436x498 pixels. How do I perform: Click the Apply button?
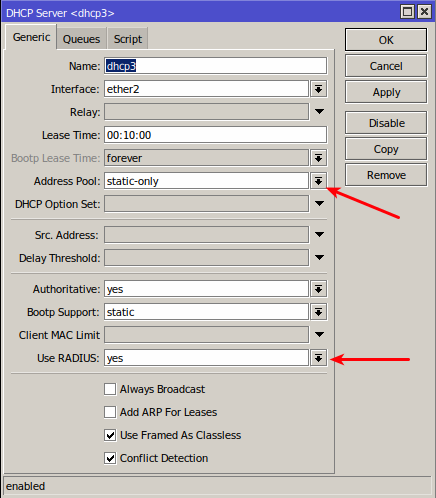click(x=386, y=92)
